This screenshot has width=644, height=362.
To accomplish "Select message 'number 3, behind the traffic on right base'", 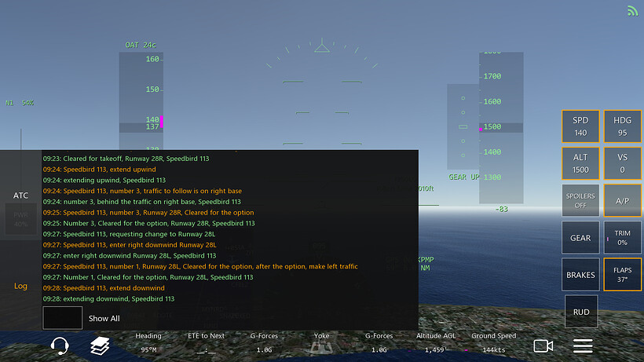I will tap(142, 202).
